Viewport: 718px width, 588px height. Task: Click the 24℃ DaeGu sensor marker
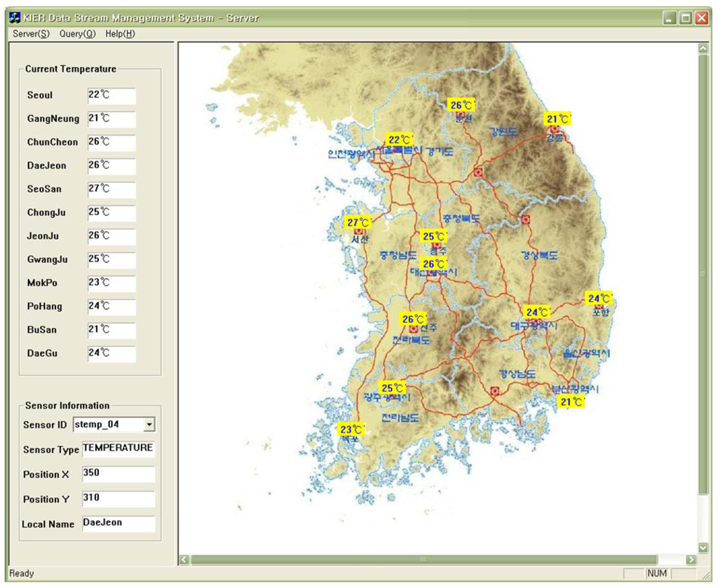[x=538, y=312]
